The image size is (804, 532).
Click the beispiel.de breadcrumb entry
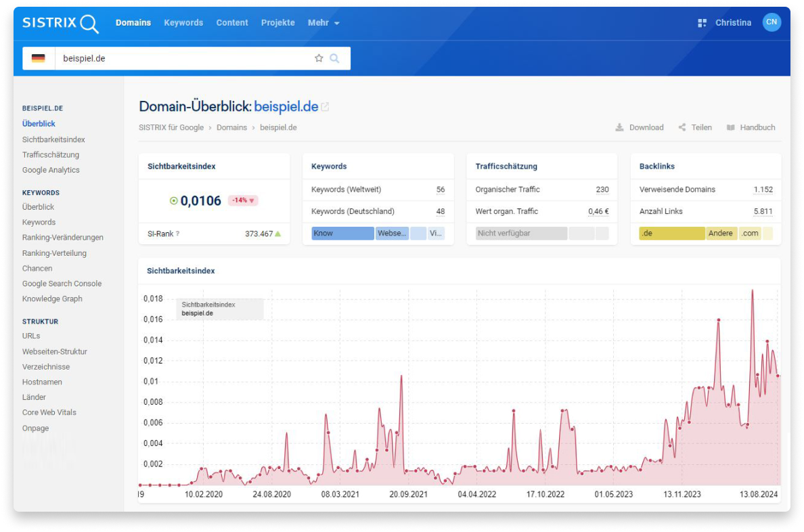point(278,128)
